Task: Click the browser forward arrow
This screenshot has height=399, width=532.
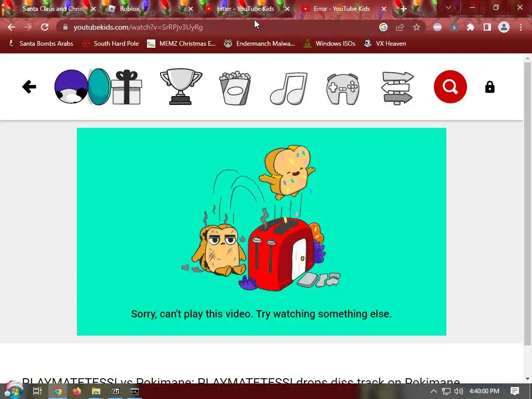Action: pyautogui.click(x=28, y=27)
